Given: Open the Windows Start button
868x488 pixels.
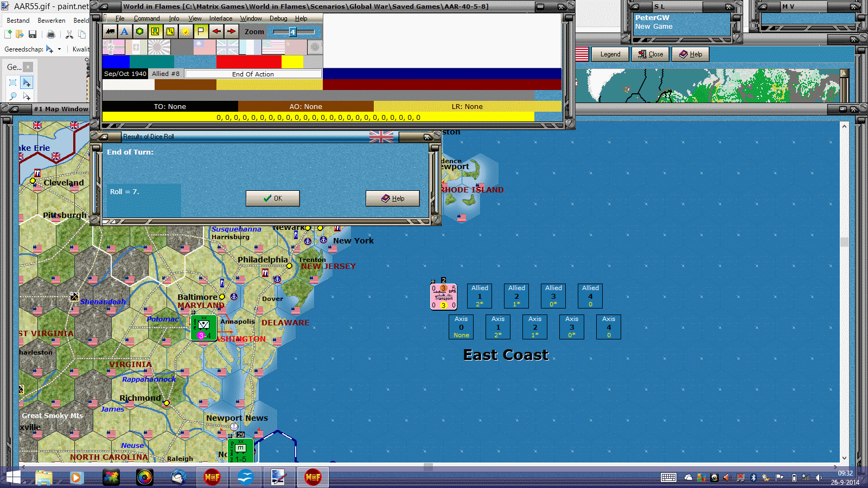Looking at the screenshot, I should 13,478.
